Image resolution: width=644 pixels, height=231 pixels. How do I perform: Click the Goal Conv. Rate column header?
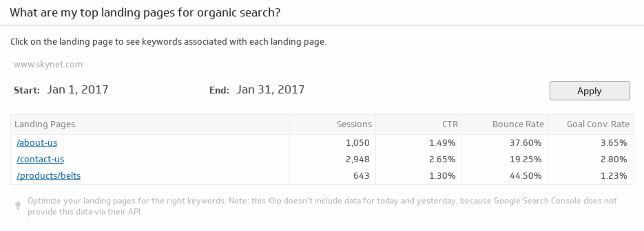(598, 124)
